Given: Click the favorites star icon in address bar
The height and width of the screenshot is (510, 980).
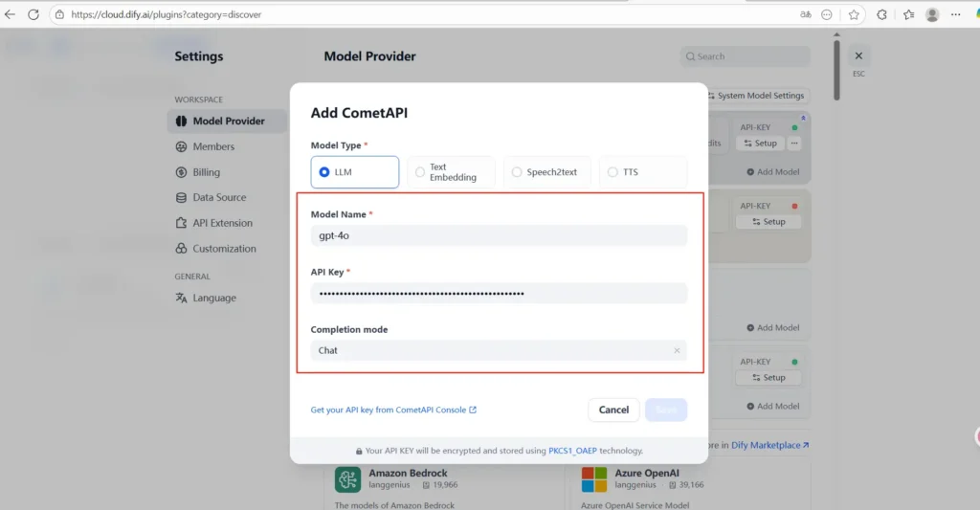Looking at the screenshot, I should [854, 14].
